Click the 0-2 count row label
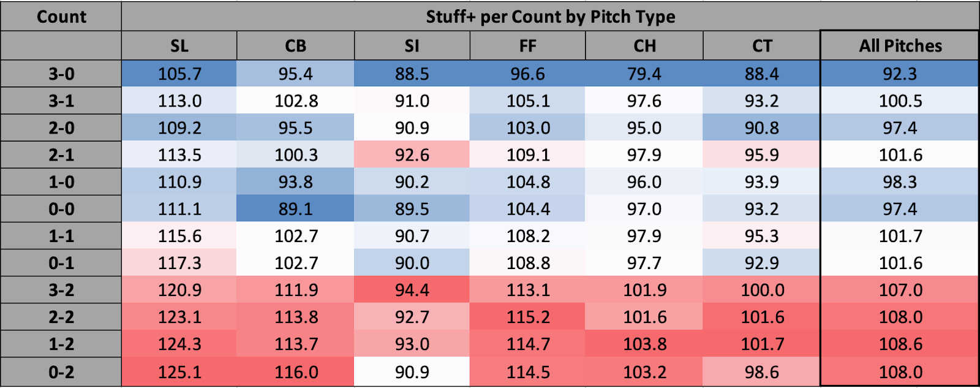Image resolution: width=980 pixels, height=388 pixels. tap(61, 372)
